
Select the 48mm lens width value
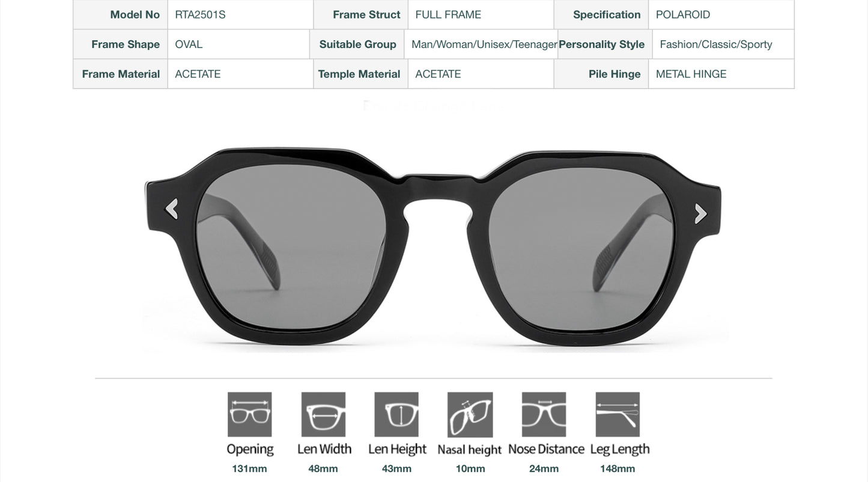pyautogui.click(x=323, y=469)
